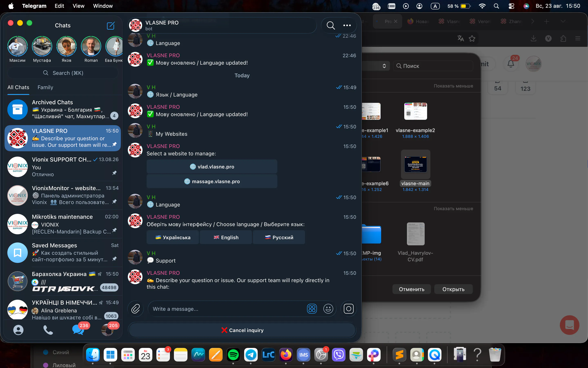The width and height of the screenshot is (588, 368).
Task: Collapse lower section with Показать меньше
Action: (453, 209)
